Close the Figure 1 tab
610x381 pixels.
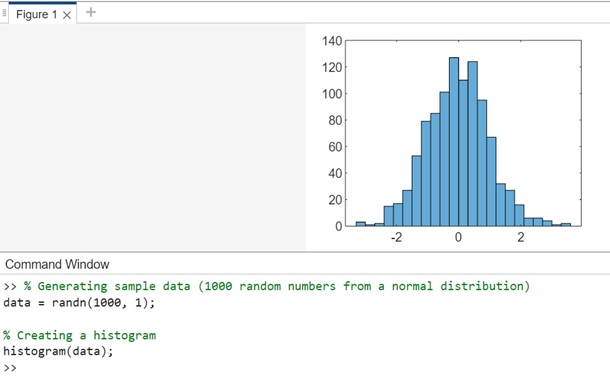coord(67,15)
